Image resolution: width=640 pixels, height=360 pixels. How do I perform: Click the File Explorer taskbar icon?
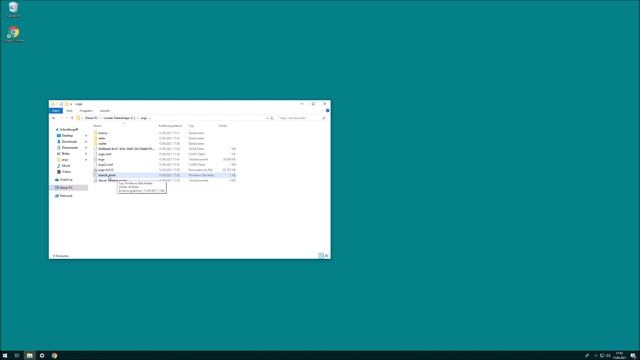29,356
